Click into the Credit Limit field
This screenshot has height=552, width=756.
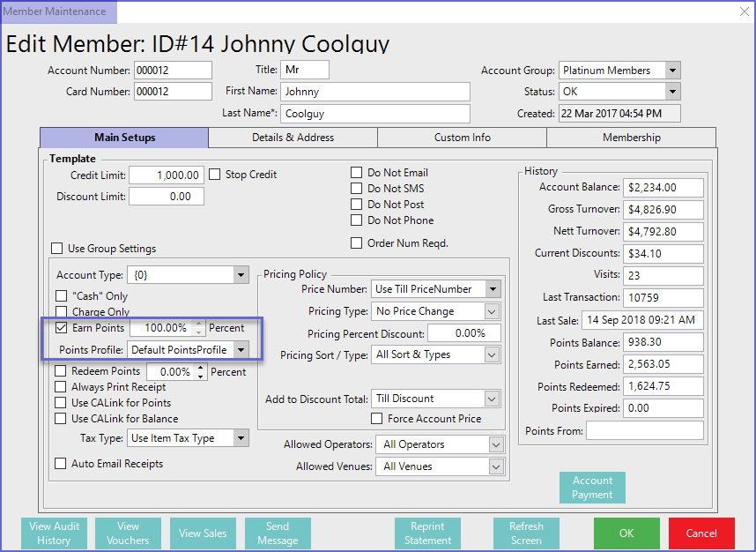[167, 175]
